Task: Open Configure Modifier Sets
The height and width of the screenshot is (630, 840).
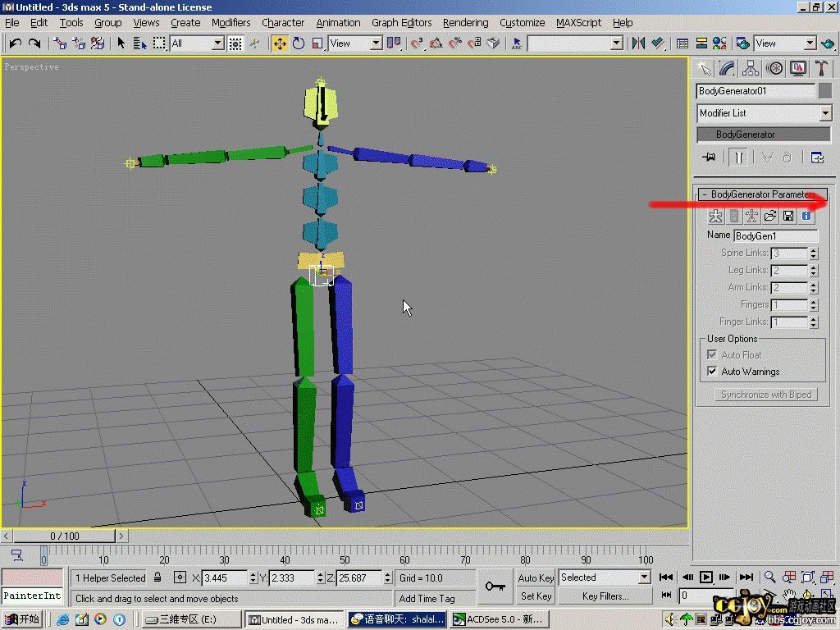Action: tap(817, 157)
